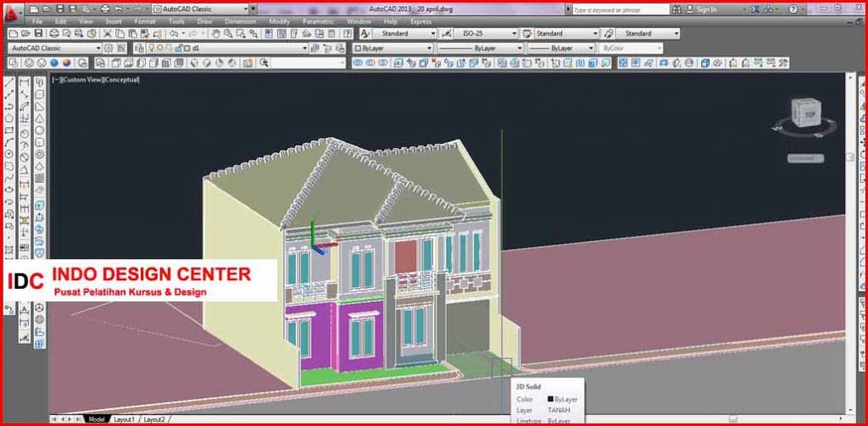Switch to the Layout2 tab
The height and width of the screenshot is (426, 868).
point(154,419)
